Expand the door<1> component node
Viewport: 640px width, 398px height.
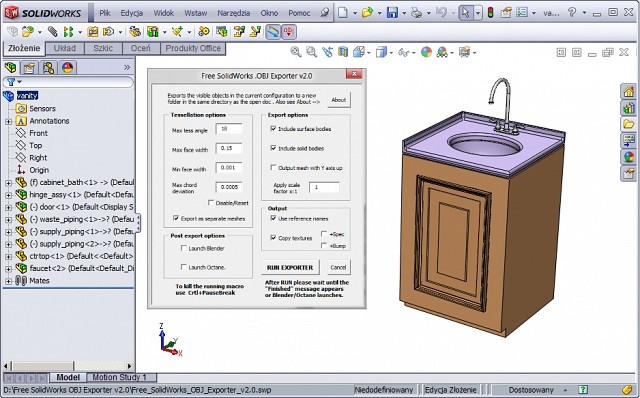pyautogui.click(x=8, y=207)
